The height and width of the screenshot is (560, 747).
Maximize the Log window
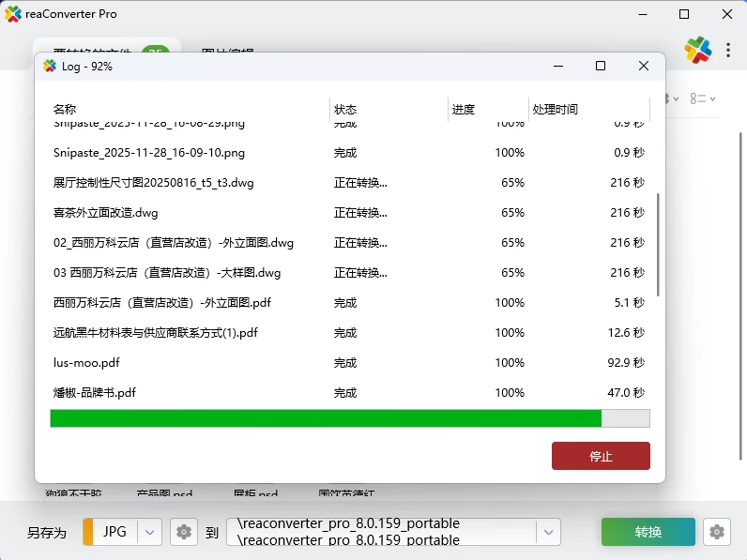[x=601, y=66]
